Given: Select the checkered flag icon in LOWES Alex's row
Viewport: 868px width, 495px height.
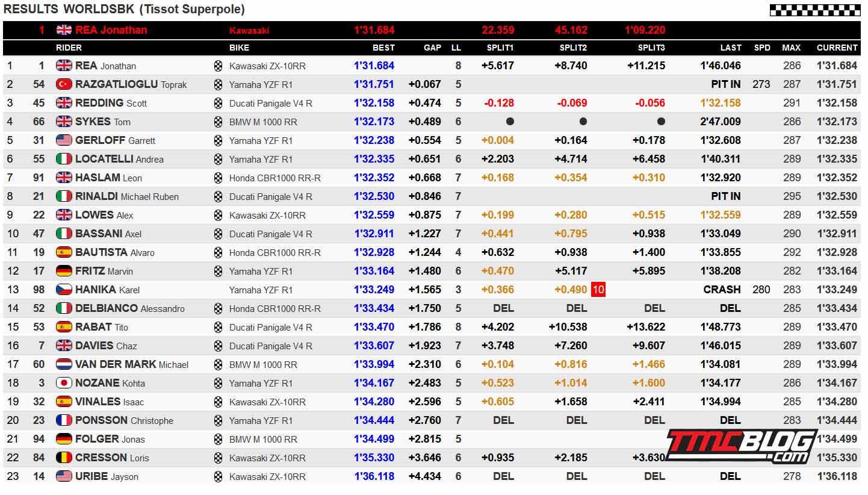Looking at the screenshot, I should click(218, 215).
